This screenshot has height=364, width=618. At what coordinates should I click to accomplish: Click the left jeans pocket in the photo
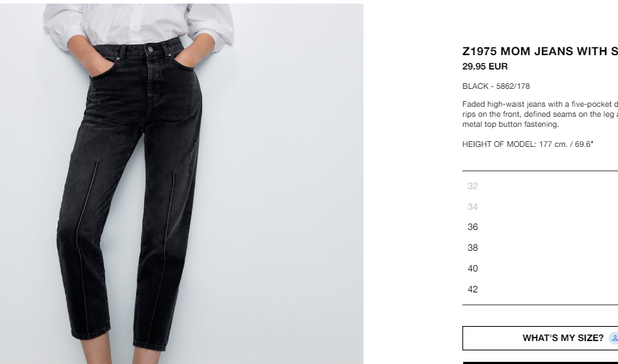103,67
